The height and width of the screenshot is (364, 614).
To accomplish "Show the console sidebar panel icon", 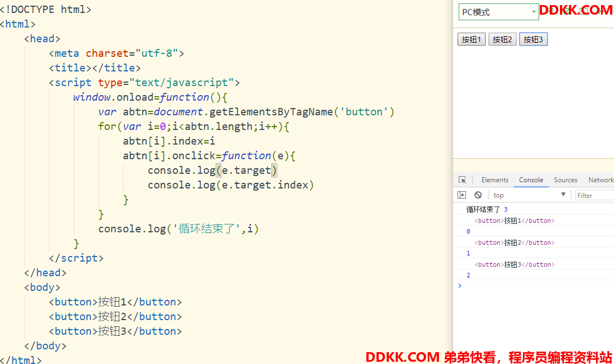I will 461,195.
